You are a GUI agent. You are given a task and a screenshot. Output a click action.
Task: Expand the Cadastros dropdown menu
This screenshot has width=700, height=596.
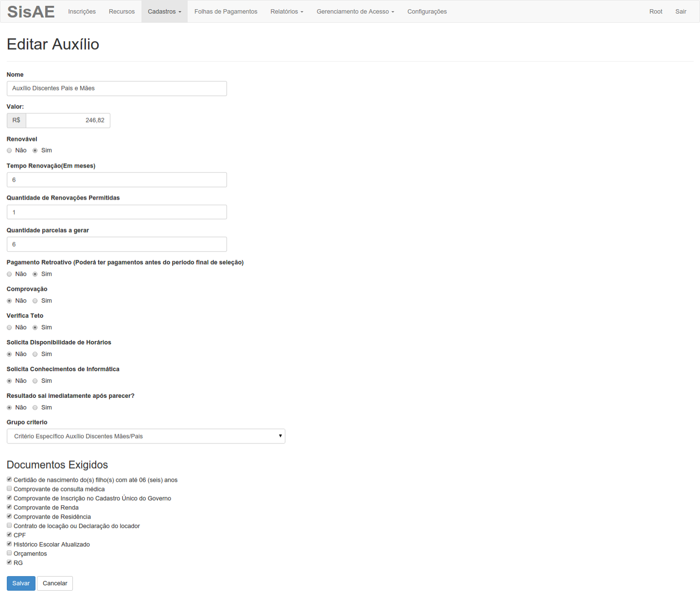tap(164, 12)
